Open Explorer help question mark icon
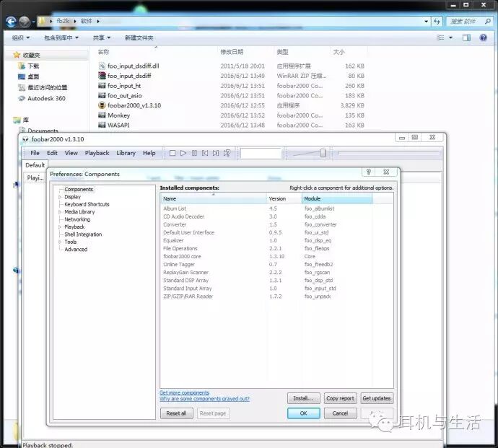498x448 pixels. tap(484, 38)
